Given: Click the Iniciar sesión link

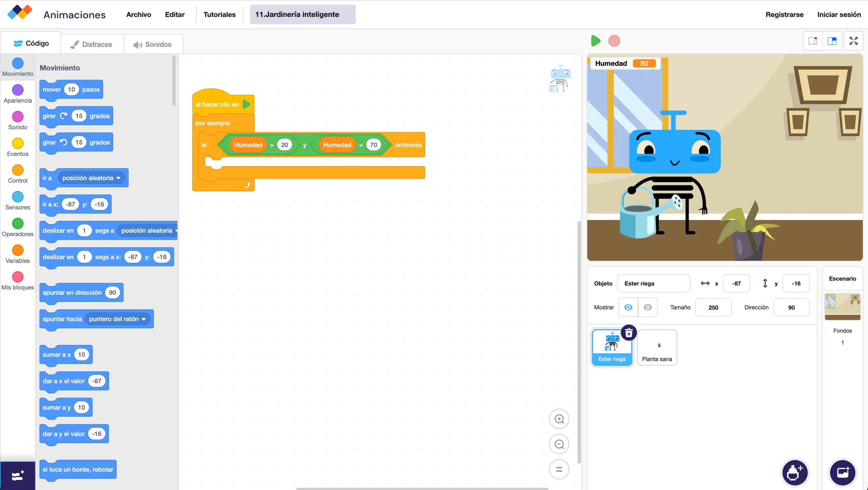Looking at the screenshot, I should coord(839,14).
